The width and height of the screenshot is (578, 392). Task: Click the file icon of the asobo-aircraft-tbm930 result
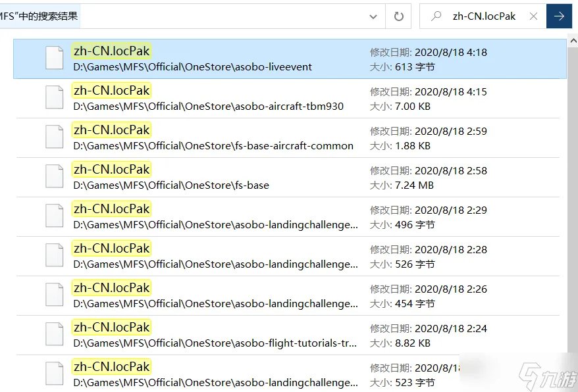pyautogui.click(x=55, y=98)
